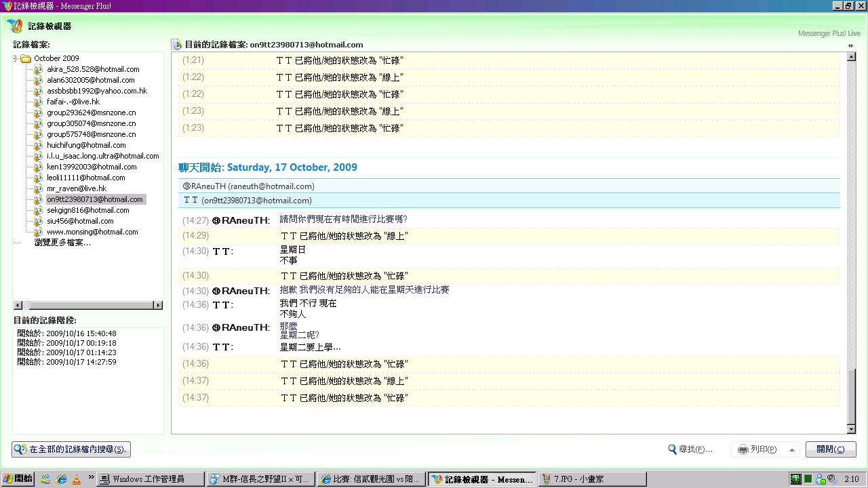Toggle the panel width arrows at top right
868x488 pixels.
850,45
